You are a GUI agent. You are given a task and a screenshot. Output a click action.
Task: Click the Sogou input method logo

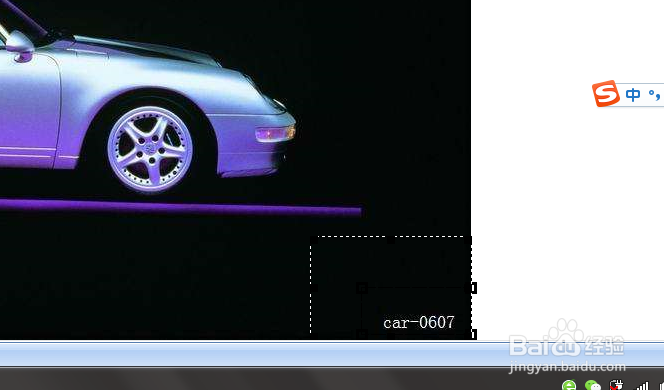(x=606, y=94)
